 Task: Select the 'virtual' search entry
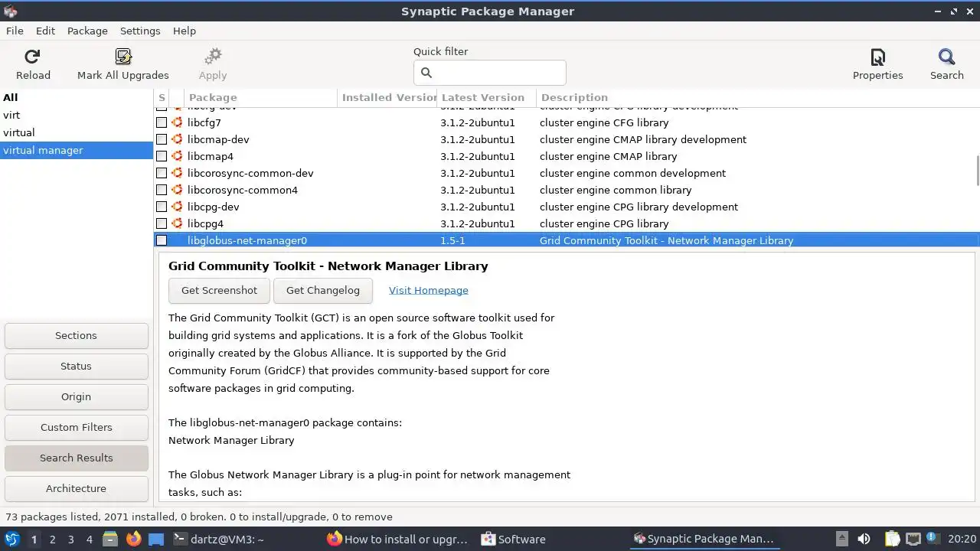click(x=77, y=132)
